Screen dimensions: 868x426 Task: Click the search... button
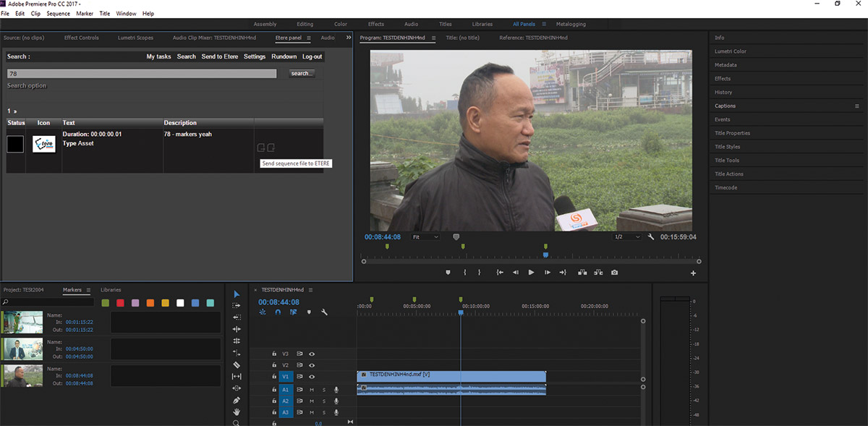point(302,73)
